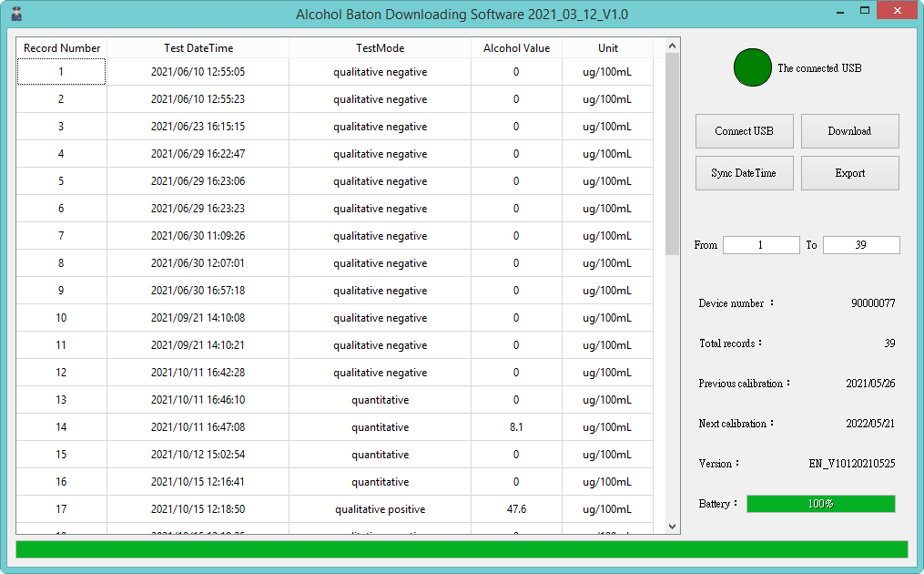Click previous calibration date 2021/05/26

tap(870, 384)
